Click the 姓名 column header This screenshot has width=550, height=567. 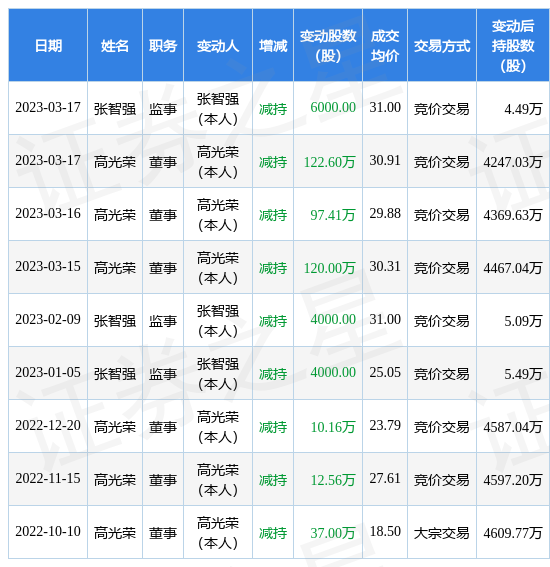(x=115, y=46)
